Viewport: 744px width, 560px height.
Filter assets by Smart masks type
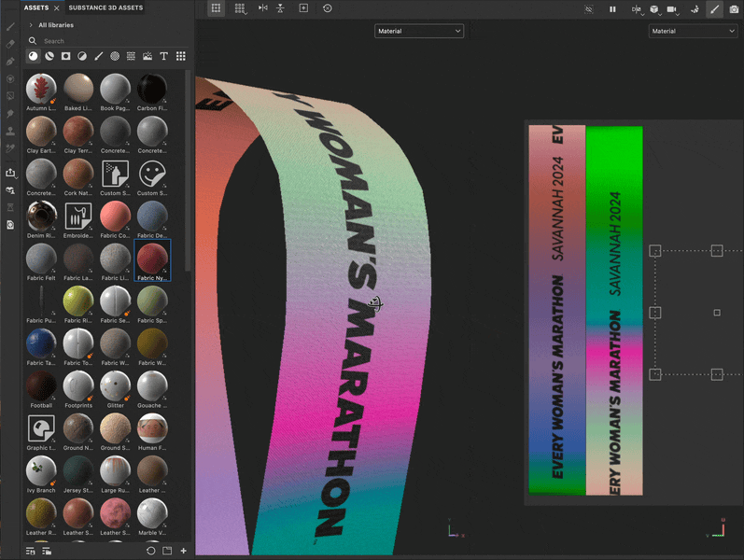pos(66,57)
